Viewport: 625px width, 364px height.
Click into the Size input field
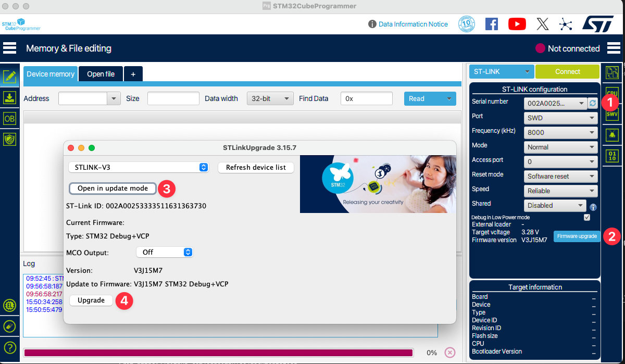coord(173,98)
